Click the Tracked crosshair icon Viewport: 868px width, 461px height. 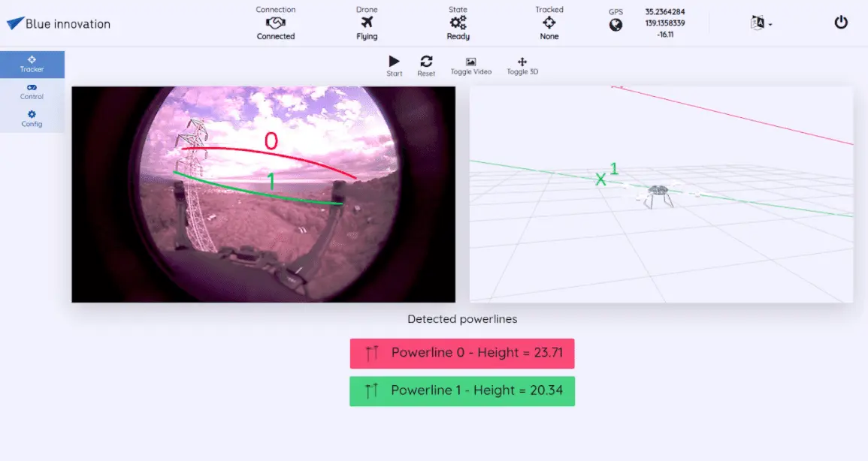549,23
